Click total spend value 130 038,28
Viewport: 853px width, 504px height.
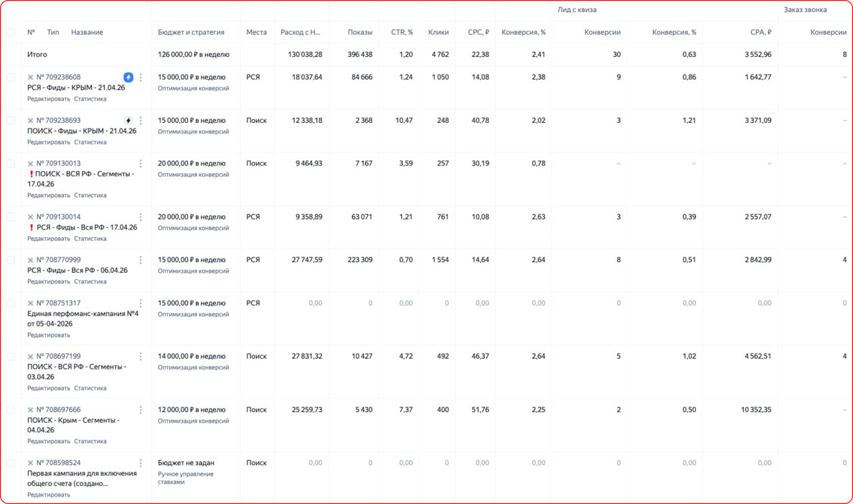tap(305, 55)
